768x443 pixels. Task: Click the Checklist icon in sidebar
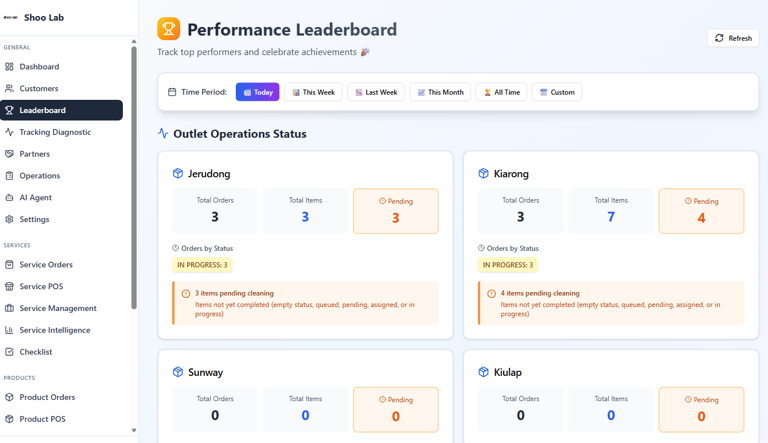tap(10, 352)
